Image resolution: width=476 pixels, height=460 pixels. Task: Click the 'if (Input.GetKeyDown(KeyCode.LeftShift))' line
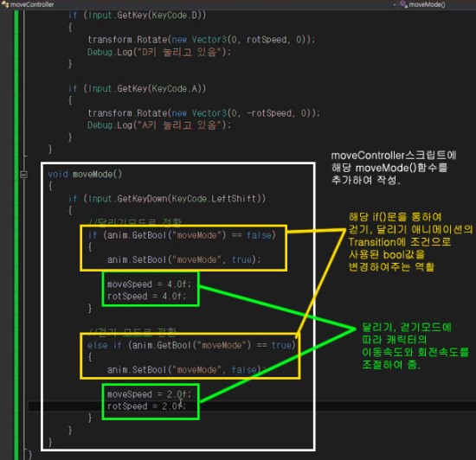pos(167,199)
